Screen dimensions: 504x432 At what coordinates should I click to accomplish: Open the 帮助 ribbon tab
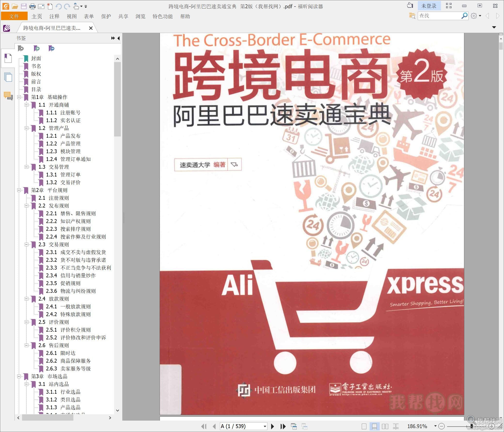[185, 16]
